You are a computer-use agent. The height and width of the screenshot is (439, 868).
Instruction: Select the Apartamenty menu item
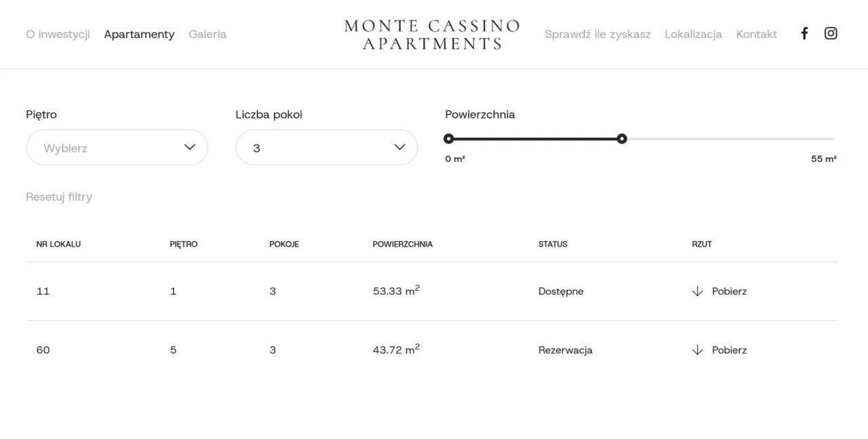[x=139, y=34]
